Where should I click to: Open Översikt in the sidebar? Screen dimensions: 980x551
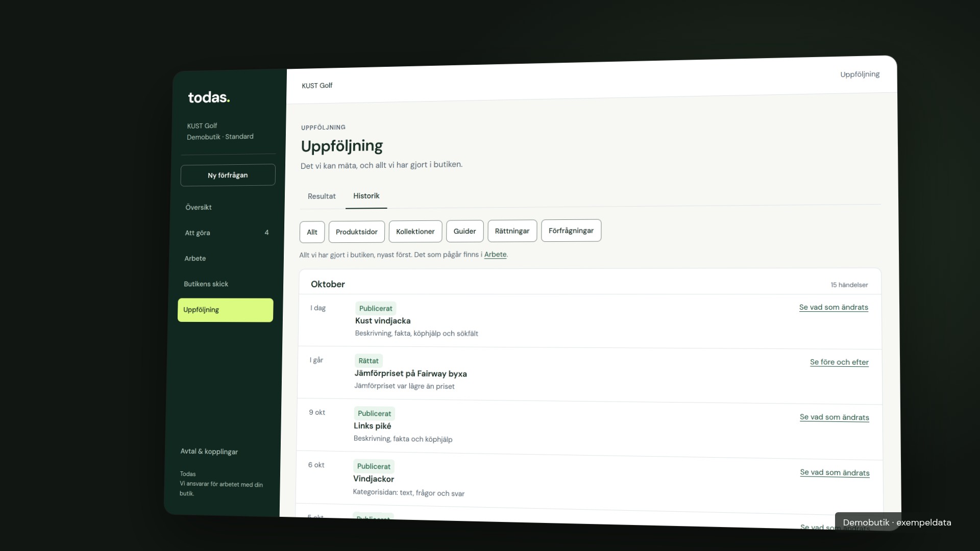pos(199,207)
